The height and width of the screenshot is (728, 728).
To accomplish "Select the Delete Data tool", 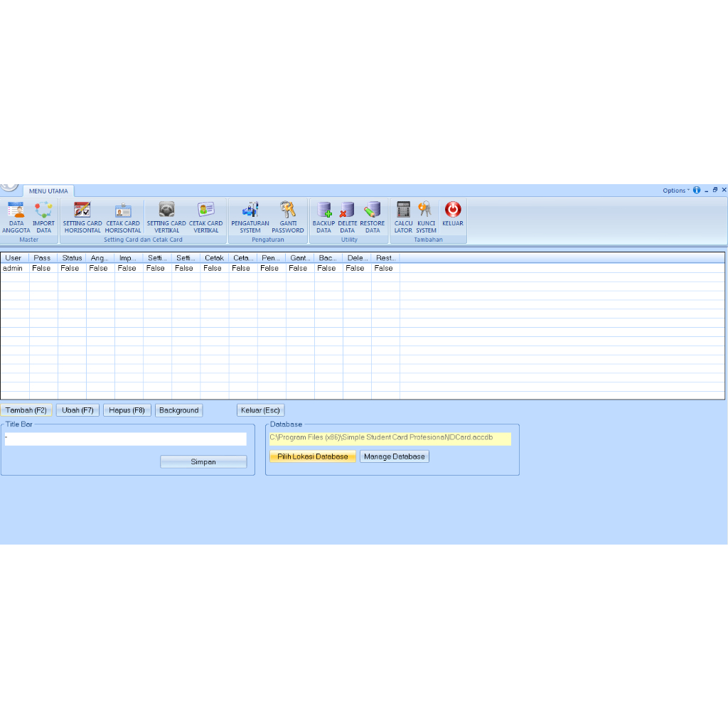I will pyautogui.click(x=347, y=217).
